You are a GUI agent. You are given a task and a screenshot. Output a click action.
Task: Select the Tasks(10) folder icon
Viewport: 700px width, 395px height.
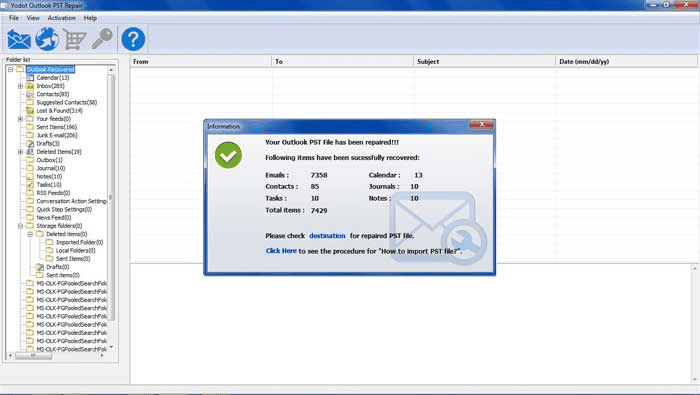(x=30, y=185)
